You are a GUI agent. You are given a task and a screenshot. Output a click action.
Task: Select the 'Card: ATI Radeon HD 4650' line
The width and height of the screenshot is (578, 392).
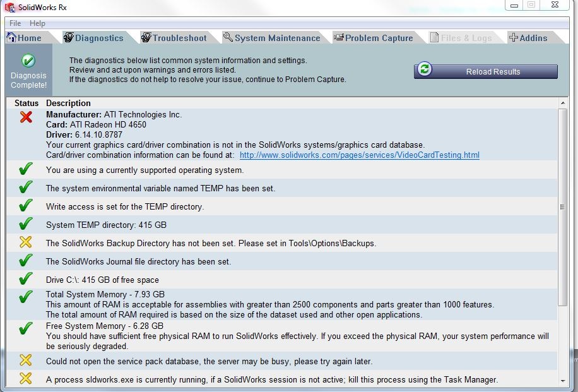tap(96, 124)
